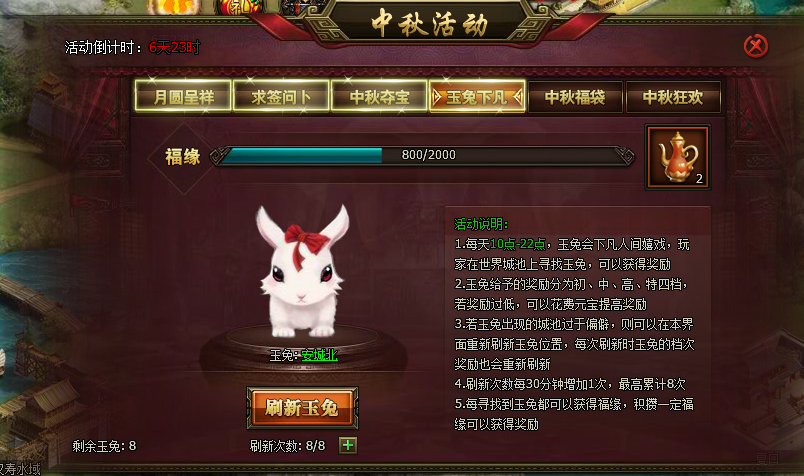Image resolution: width=804 pixels, height=476 pixels.
Task: Select the 玉兔下凡 tab
Action: [477, 97]
